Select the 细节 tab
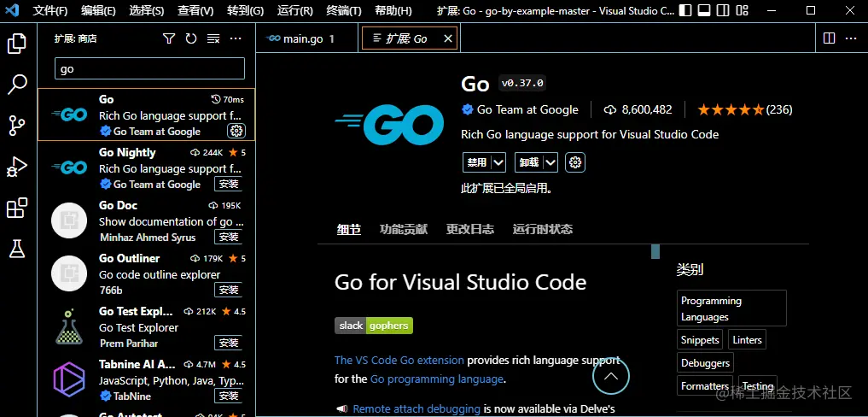868x417 pixels. (349, 229)
